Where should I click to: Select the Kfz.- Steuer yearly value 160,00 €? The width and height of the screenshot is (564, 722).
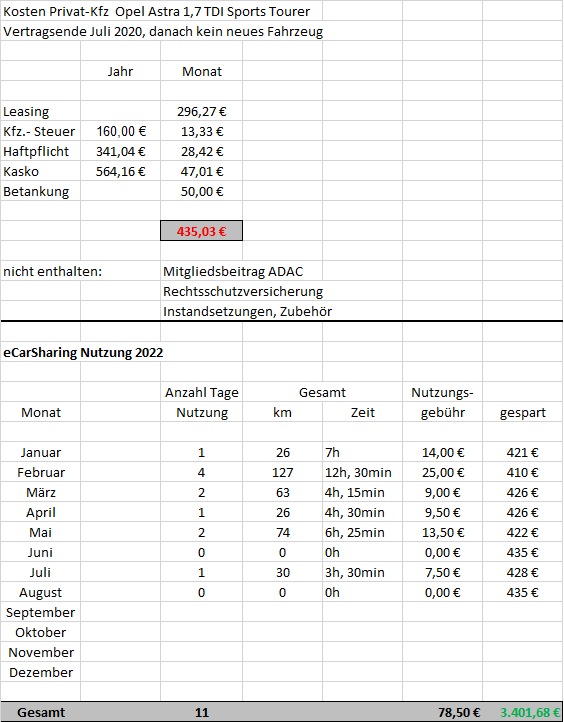(121, 131)
